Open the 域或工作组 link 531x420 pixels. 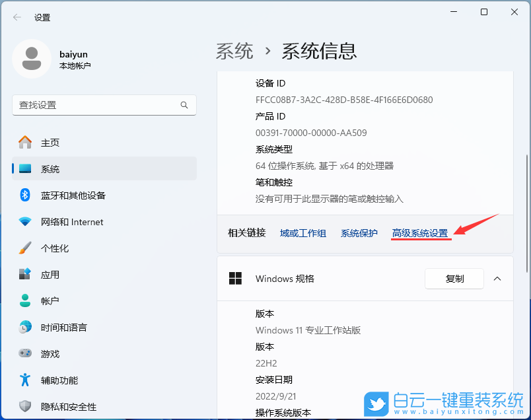tap(302, 233)
